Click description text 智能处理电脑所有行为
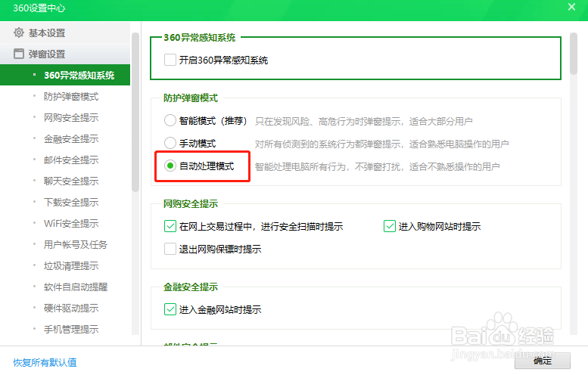 coord(300,166)
